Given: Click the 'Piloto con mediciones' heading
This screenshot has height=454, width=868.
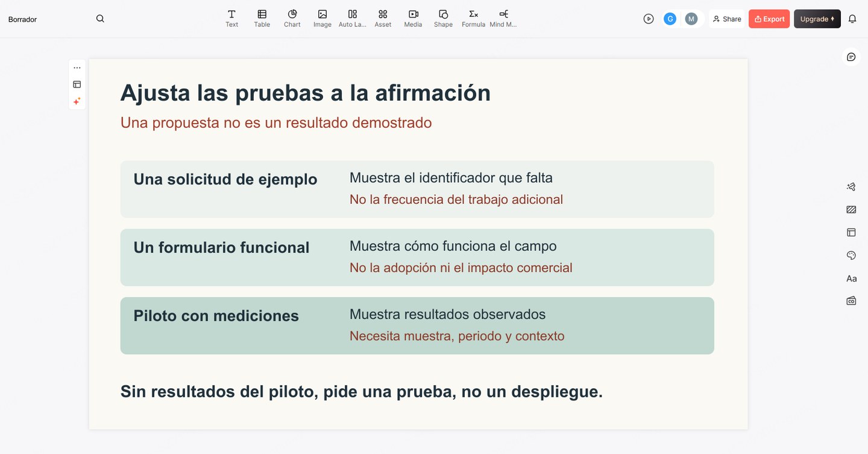Looking at the screenshot, I should (x=216, y=315).
